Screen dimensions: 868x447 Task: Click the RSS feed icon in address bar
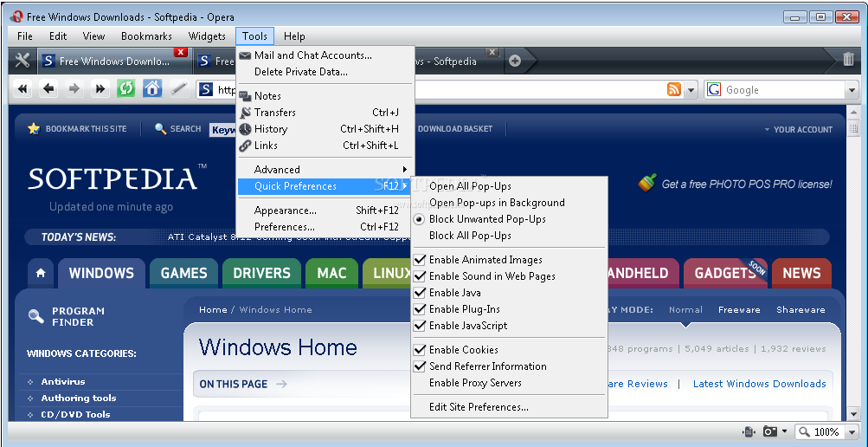click(x=674, y=89)
